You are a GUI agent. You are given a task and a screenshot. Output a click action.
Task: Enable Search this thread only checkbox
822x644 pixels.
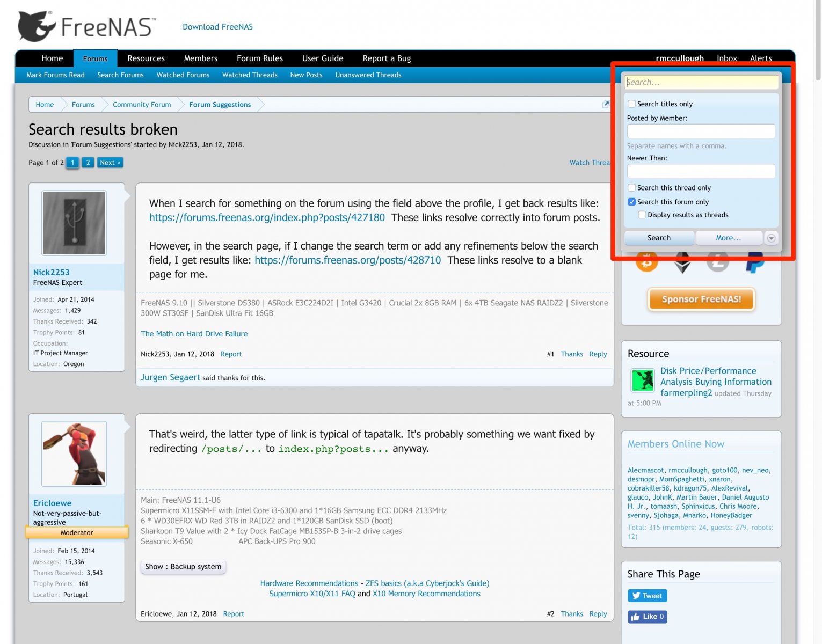click(632, 188)
